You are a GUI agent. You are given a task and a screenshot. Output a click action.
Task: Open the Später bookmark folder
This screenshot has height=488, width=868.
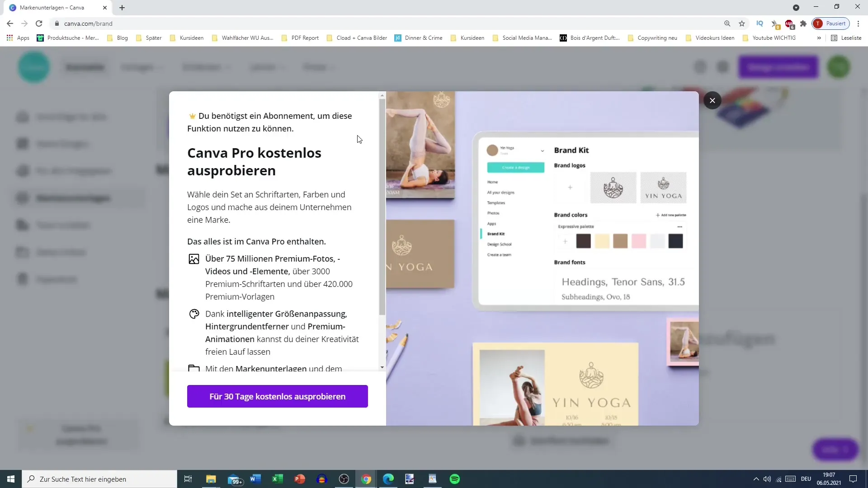pyautogui.click(x=149, y=38)
